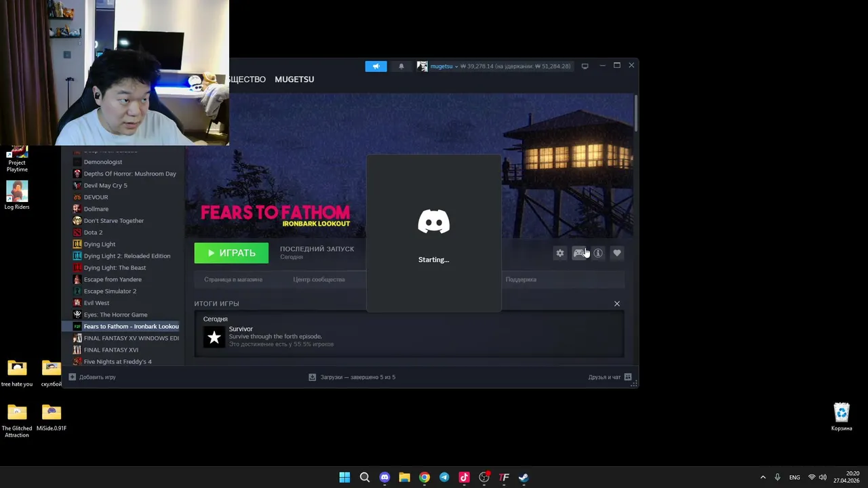The height and width of the screenshot is (488, 868).
Task: Click Добавить игру add game button
Action: tap(92, 377)
